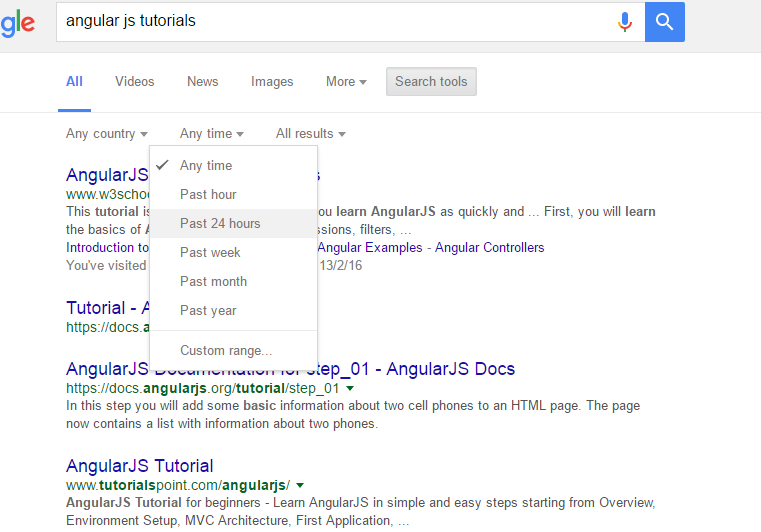Click the voice search microphone icon
The image size is (761, 532).
625,22
